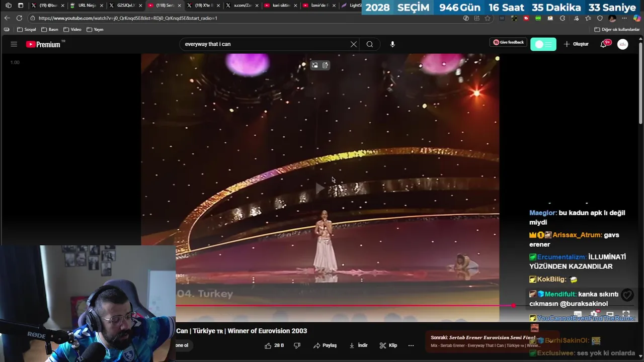Image resolution: width=644 pixels, height=362 pixels.
Task: Click the Paylaş share button
Action: point(325,345)
